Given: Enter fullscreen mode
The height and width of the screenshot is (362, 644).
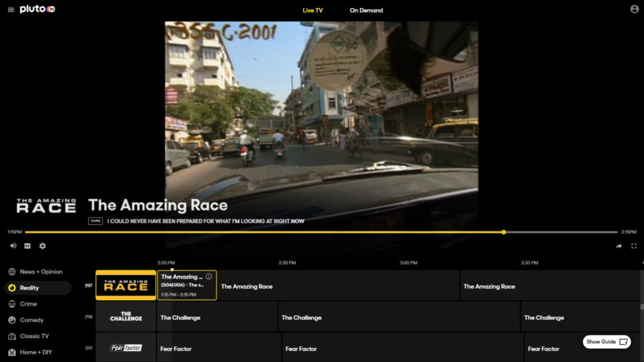Looking at the screenshot, I should point(634,246).
